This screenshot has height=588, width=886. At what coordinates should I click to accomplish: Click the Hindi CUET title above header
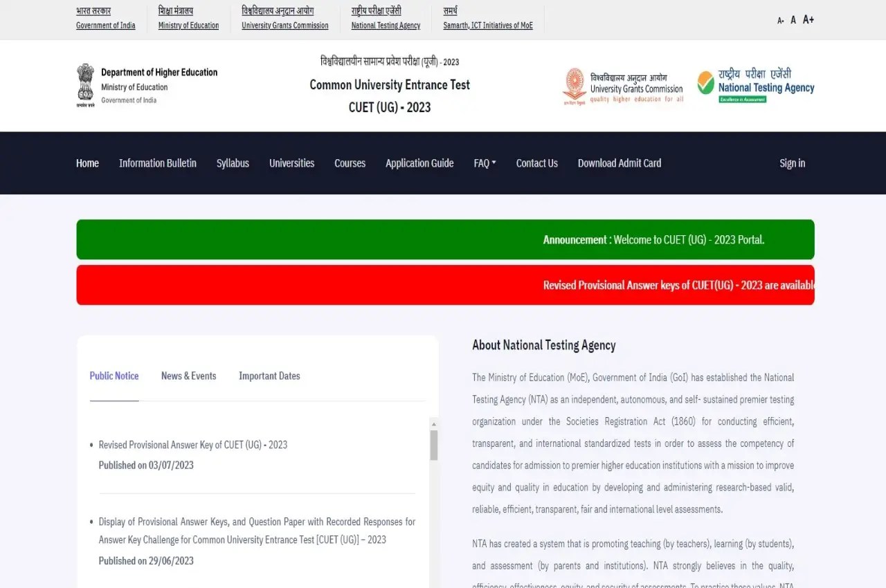[x=390, y=62]
